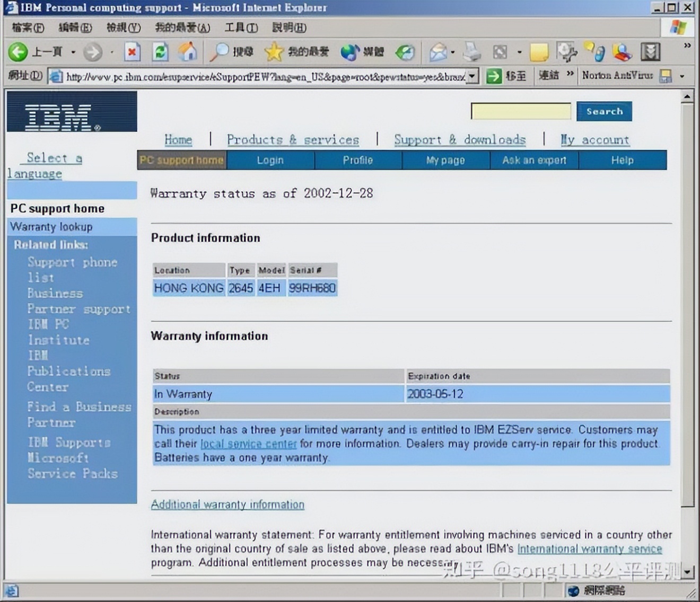Follow the local service center link
The height and width of the screenshot is (602, 700).
[248, 444]
